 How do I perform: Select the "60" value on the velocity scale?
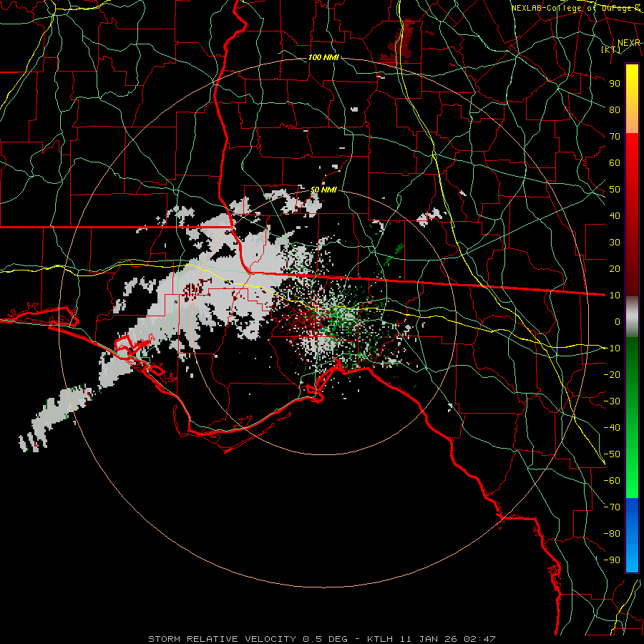(615, 162)
